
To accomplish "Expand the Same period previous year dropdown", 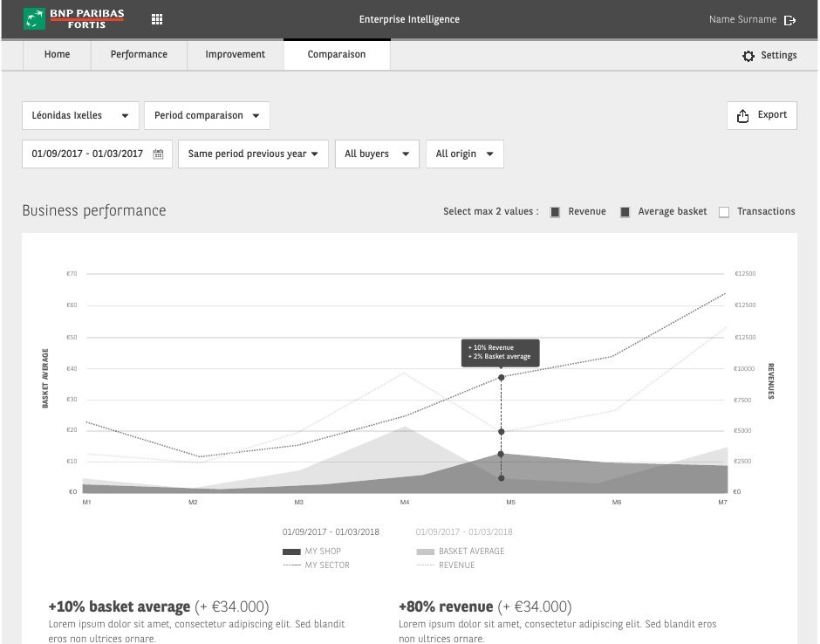I will (x=253, y=154).
